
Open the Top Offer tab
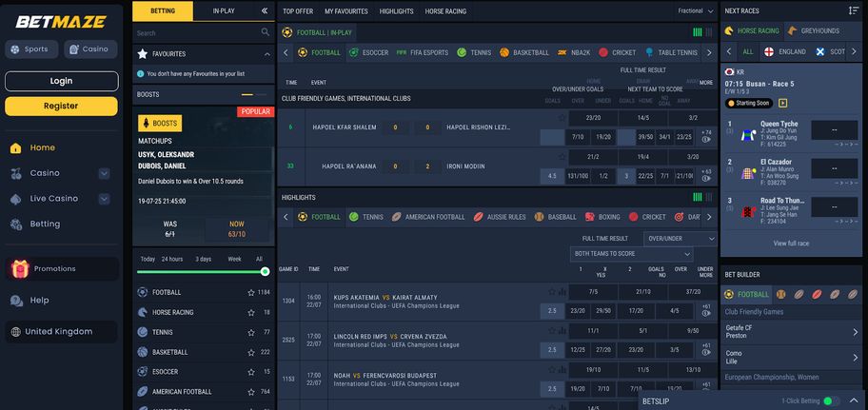(298, 11)
